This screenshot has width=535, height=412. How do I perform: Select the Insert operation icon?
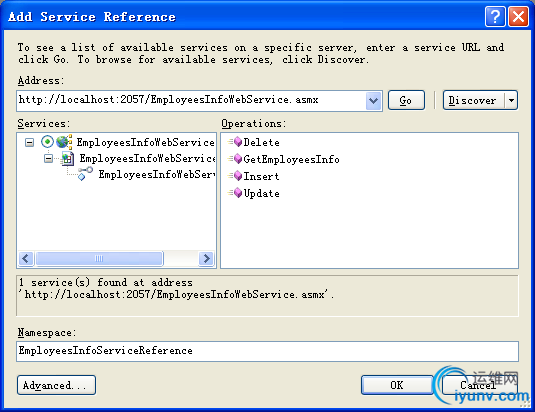[x=236, y=176]
